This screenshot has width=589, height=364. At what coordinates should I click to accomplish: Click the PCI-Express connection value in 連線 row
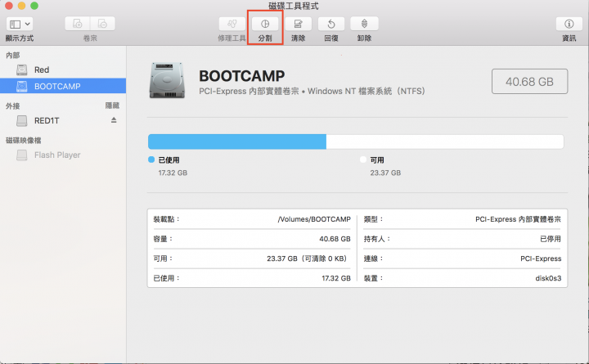click(541, 258)
